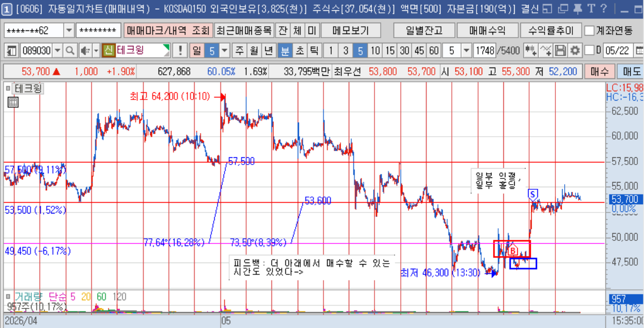Select the 1-minute interval button

click(331, 51)
